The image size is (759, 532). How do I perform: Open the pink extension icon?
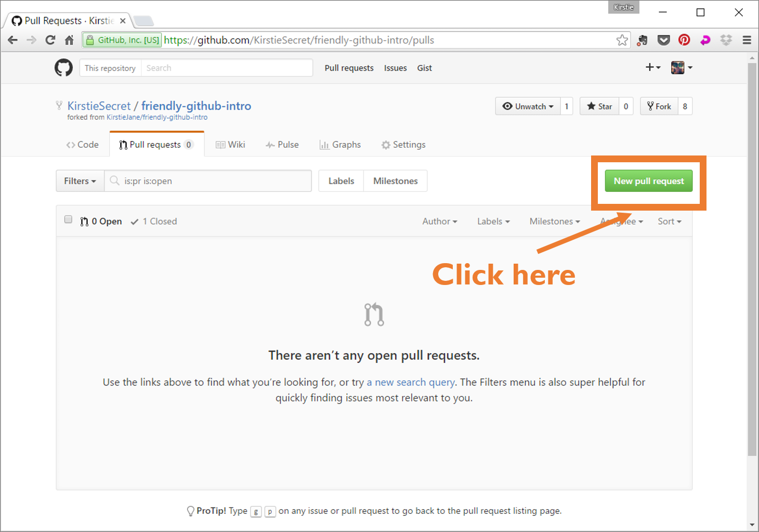[x=705, y=40]
